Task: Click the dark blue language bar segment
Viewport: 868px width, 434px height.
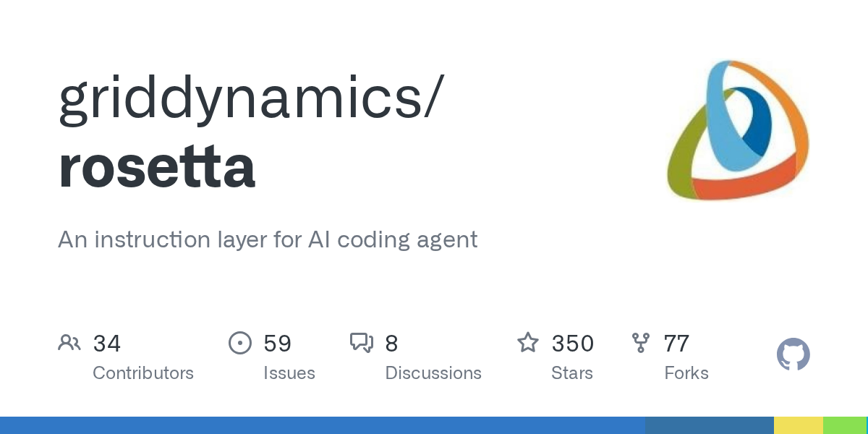Action: pos(710,425)
